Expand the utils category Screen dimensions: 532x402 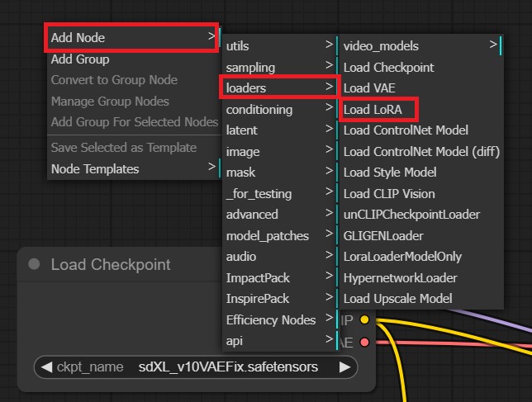point(280,45)
